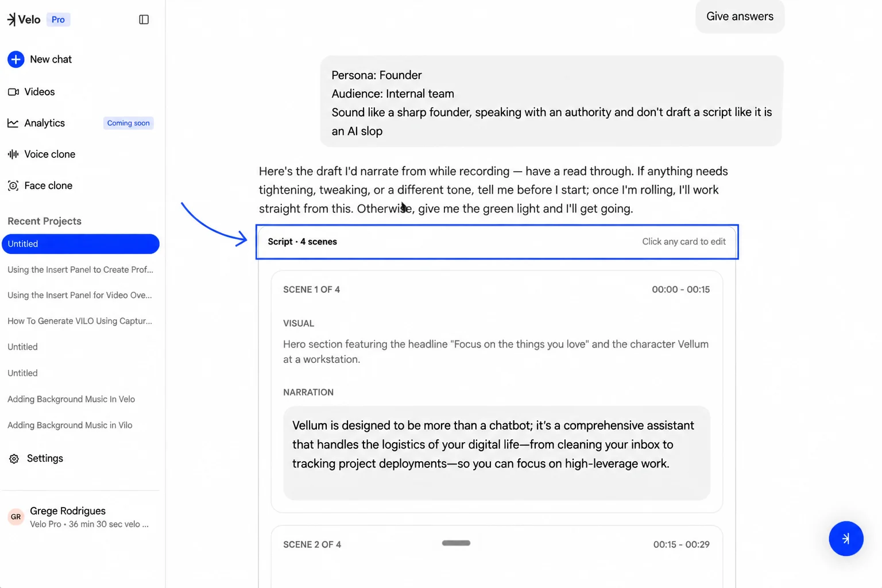Click the 00:00 - 00:15 timestamp

(680, 289)
